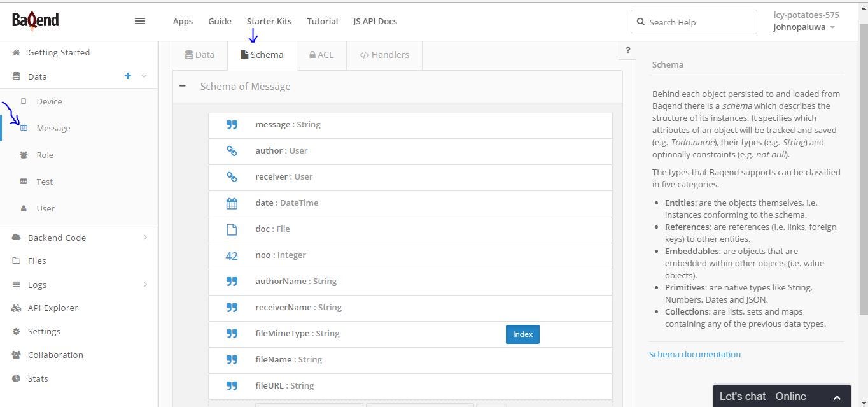Viewport: 868px width, 407px height.
Task: Open the Files section
Action: pyautogui.click(x=37, y=261)
